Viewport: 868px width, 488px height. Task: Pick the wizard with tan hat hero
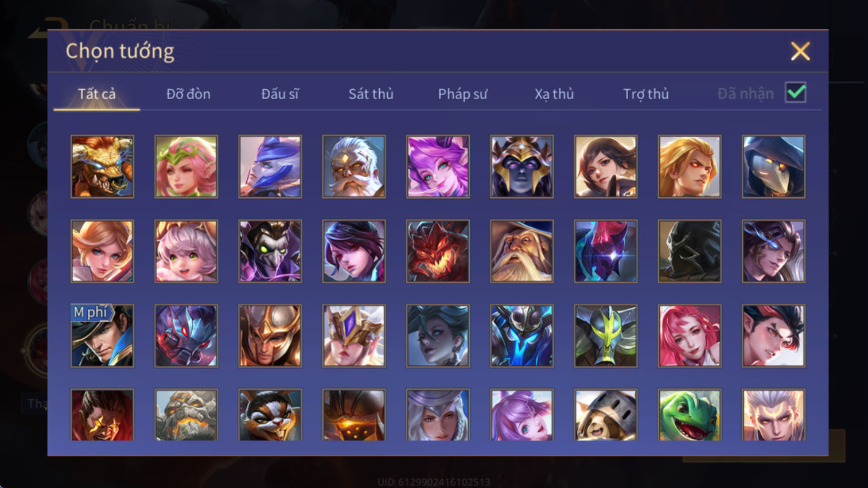coord(521,251)
